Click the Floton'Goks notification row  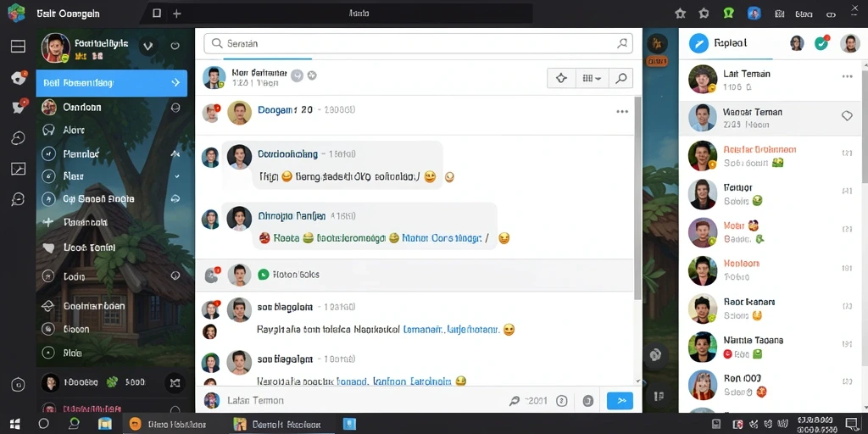[415, 275]
